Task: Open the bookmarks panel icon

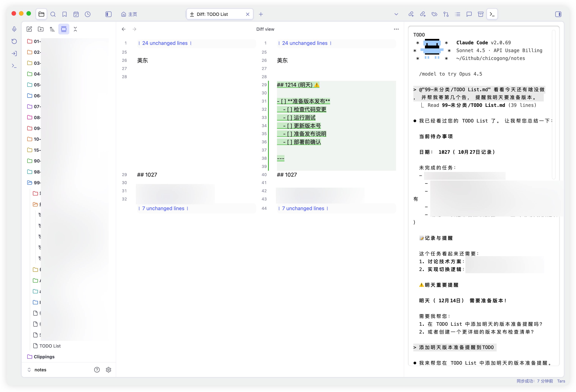Action: (64, 14)
